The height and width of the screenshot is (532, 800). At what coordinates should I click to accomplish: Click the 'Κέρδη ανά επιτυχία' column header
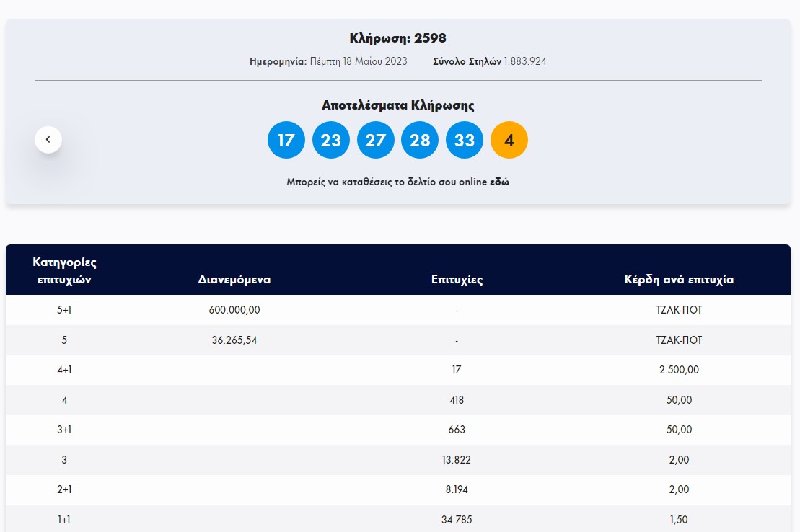coord(679,280)
